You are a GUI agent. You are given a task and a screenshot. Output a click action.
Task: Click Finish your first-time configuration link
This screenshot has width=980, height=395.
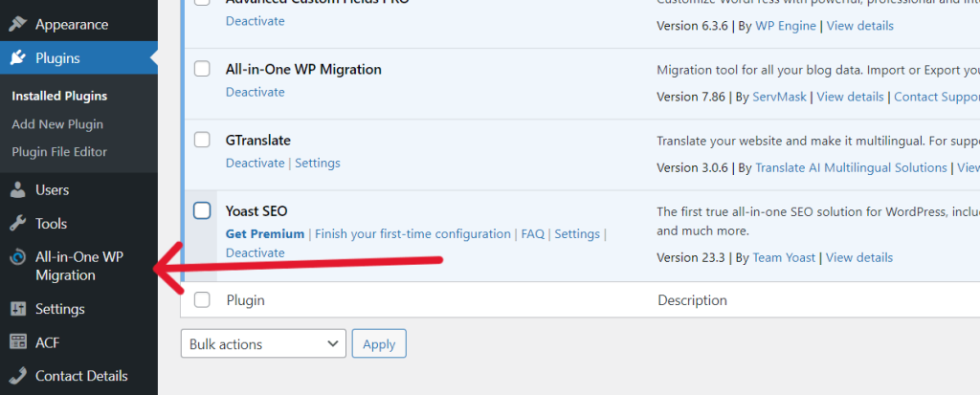pos(412,233)
